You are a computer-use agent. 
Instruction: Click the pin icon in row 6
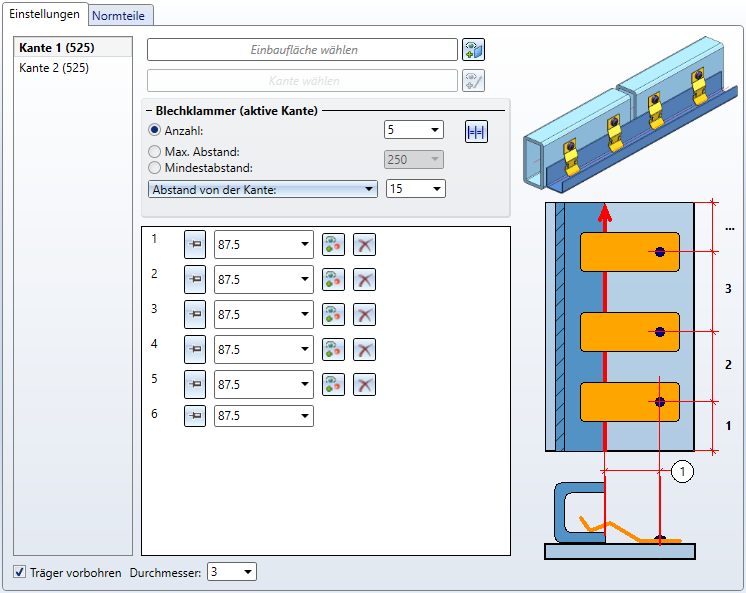point(195,415)
